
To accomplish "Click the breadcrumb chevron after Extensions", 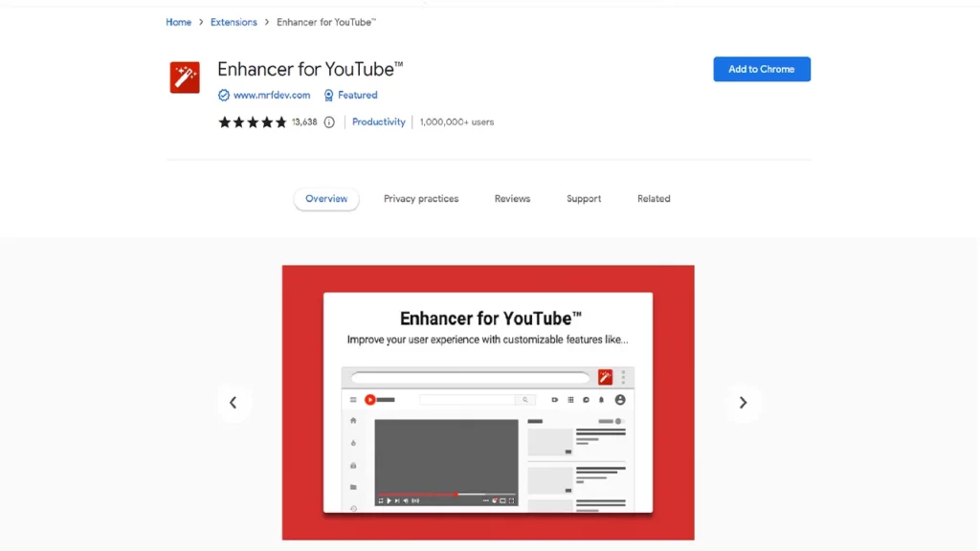I will coord(267,23).
